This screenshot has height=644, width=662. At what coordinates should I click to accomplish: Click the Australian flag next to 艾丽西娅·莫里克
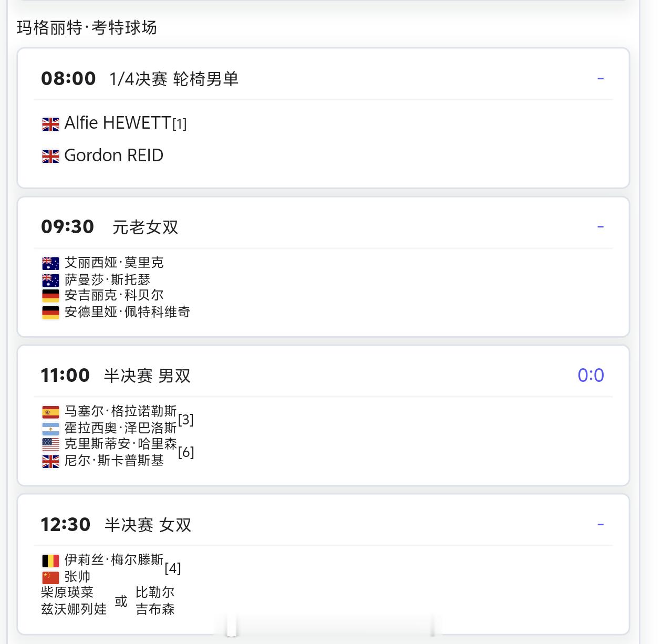pos(50,263)
